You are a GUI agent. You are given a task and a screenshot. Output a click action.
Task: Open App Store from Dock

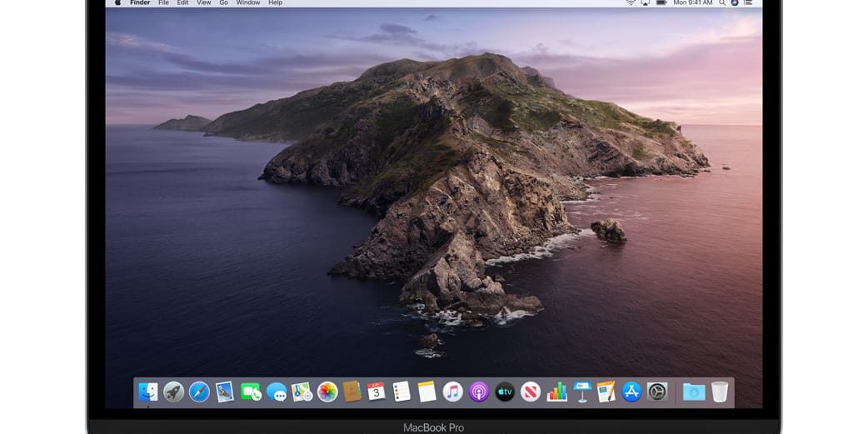tap(631, 392)
